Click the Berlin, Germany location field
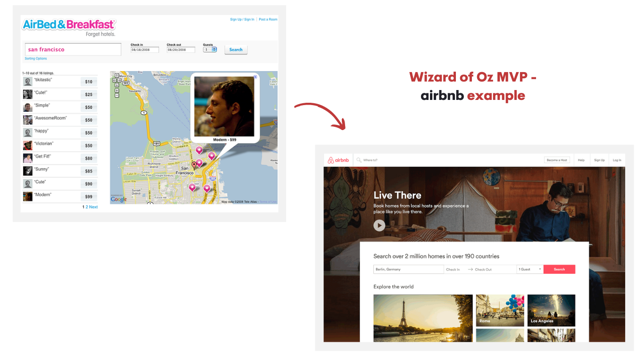This screenshot has width=644, height=362. 409,270
